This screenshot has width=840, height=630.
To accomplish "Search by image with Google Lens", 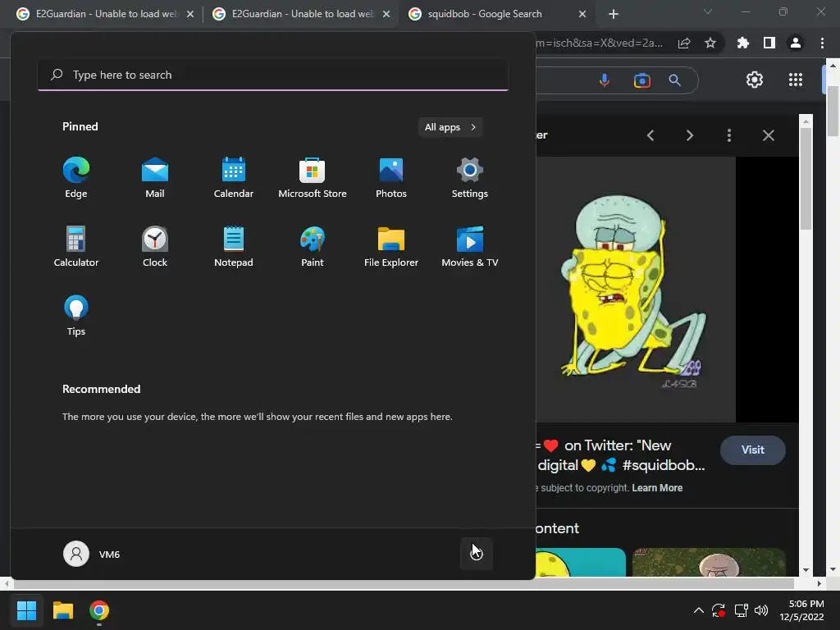I will tap(641, 80).
